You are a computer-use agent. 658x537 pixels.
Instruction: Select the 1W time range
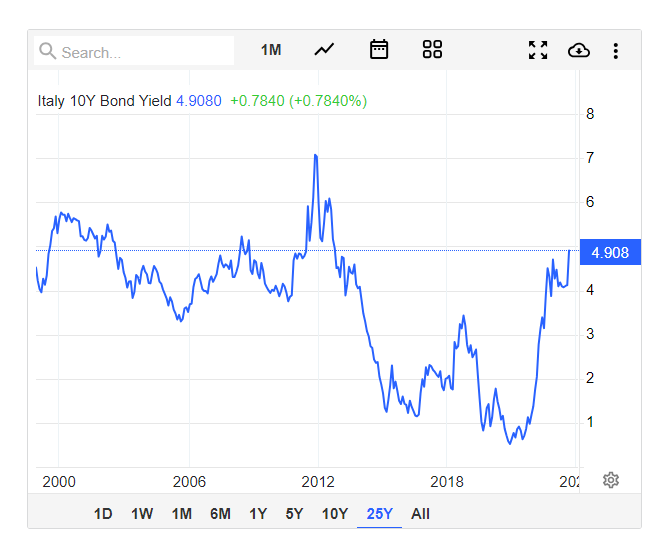coord(142,514)
